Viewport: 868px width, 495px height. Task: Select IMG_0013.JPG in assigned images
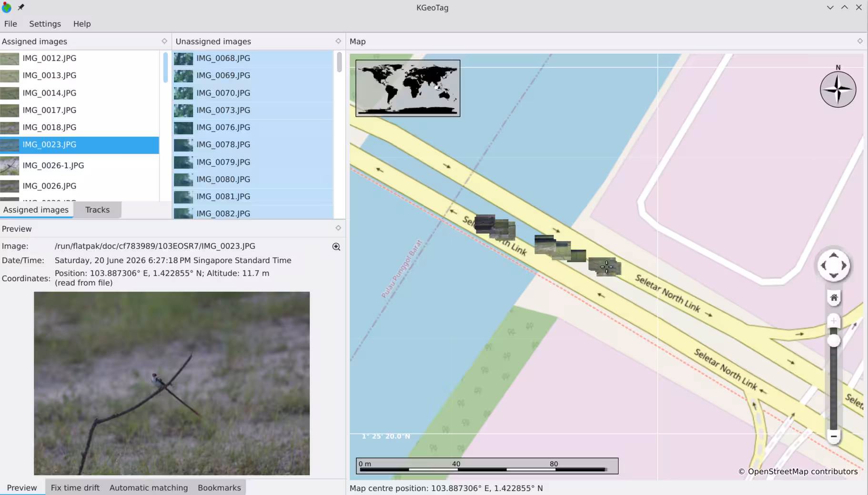[x=80, y=75]
